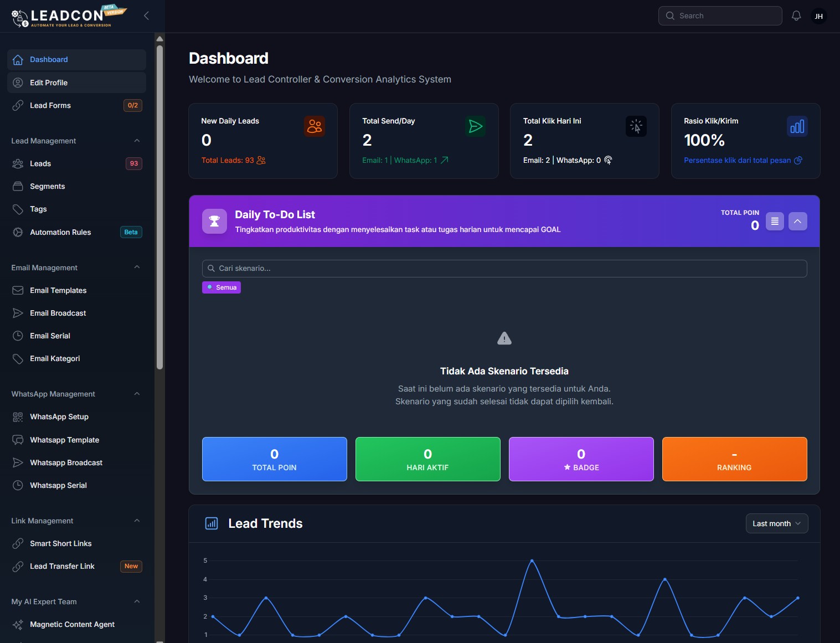The height and width of the screenshot is (643, 840).
Task: Switch to Email Templates
Action: click(x=58, y=290)
